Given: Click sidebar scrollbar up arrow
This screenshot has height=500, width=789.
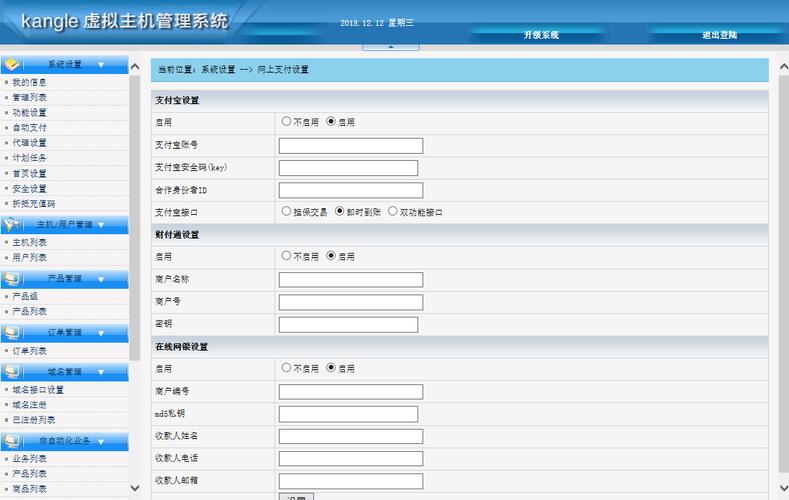Looking at the screenshot, I should coord(135,66).
